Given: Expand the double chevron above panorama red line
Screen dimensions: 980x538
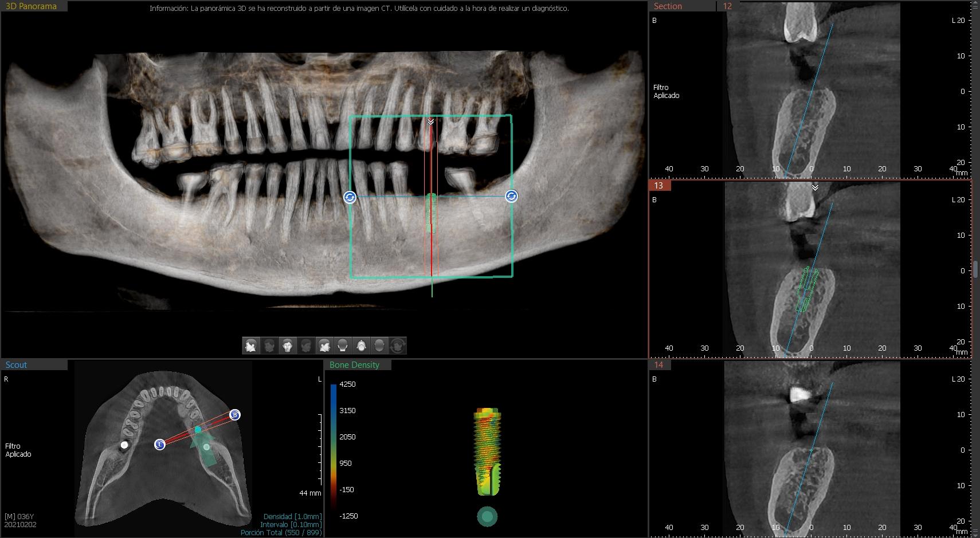Looking at the screenshot, I should click(430, 122).
